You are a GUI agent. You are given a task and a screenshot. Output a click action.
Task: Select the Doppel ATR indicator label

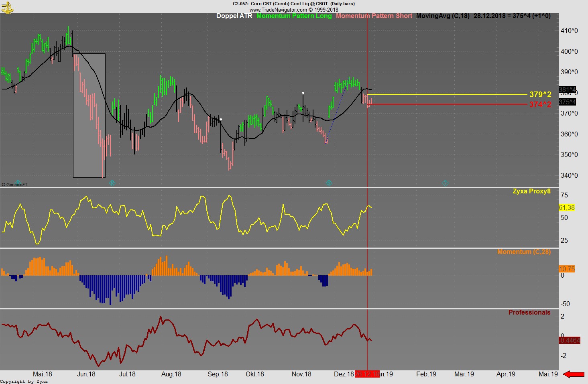tap(234, 16)
